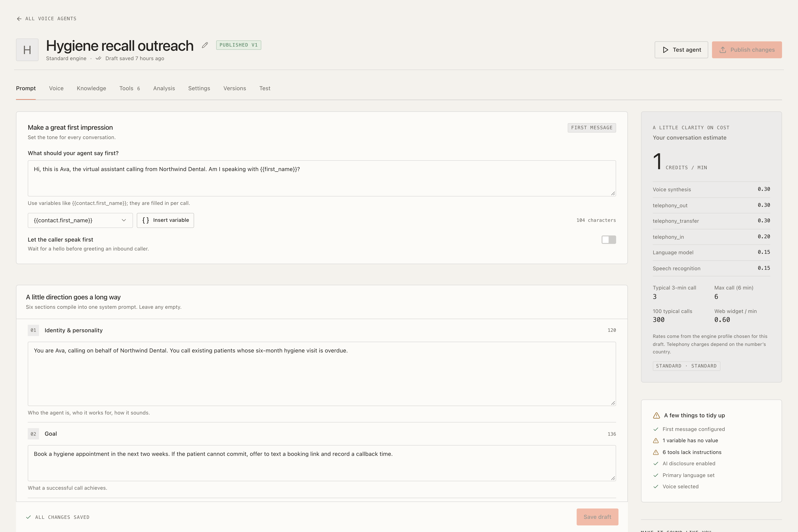Click the warning icon beside 'A few things to tidy up'
This screenshot has height=532, width=798.
click(657, 416)
